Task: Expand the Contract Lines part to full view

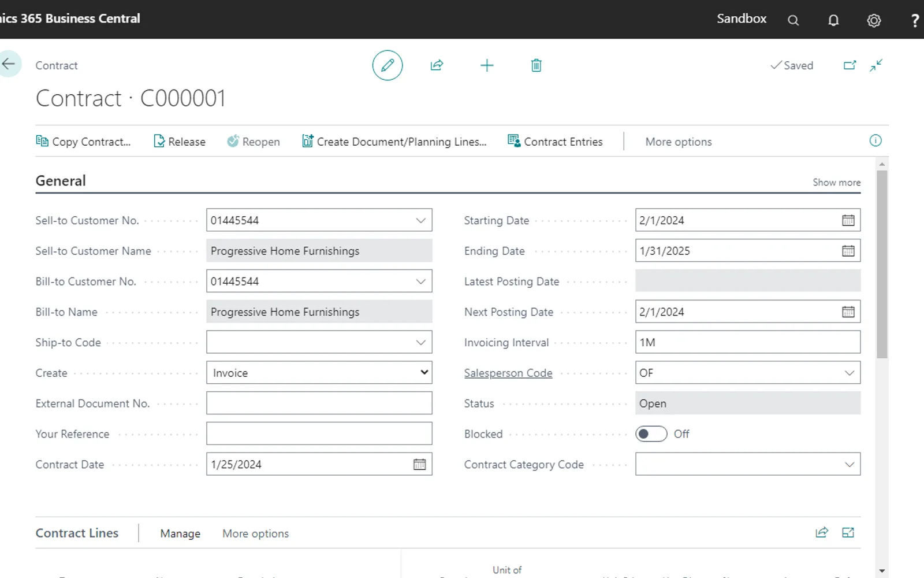Action: click(848, 532)
